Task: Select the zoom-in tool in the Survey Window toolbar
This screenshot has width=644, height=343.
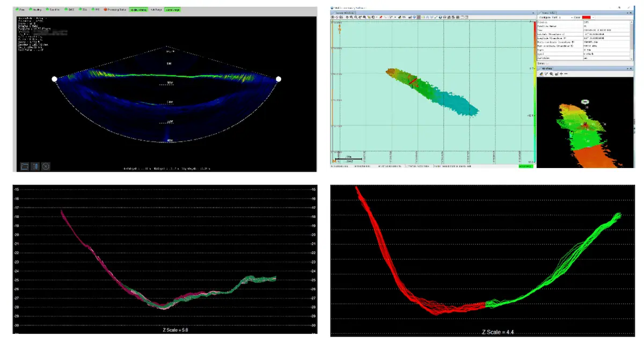Action: [x=352, y=17]
